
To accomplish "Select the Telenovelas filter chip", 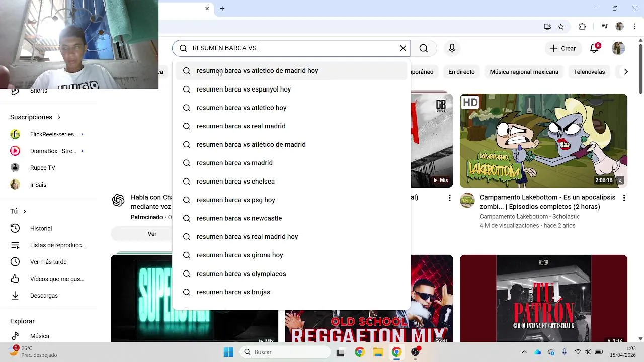I will pyautogui.click(x=589, y=72).
